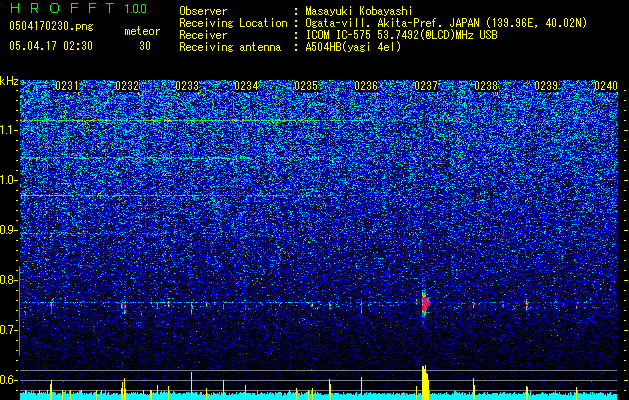Click the 0237 time marker
This screenshot has width=629, height=400.
(426, 86)
